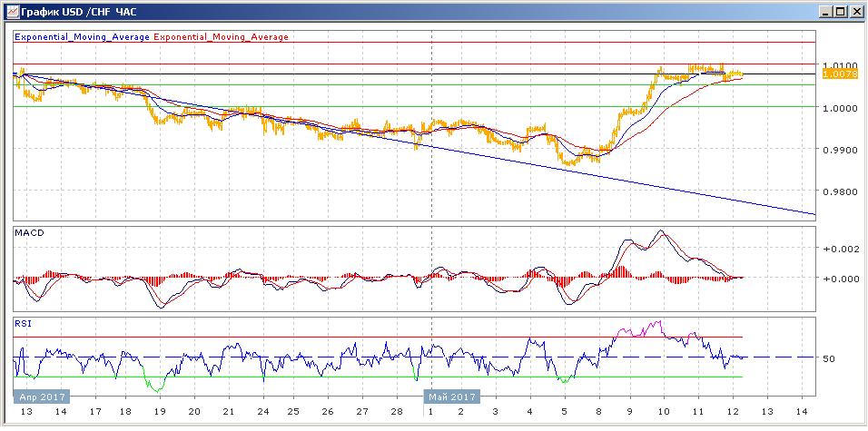Click date 10 on the time axis
This screenshot has height=431, width=868.
(664, 412)
